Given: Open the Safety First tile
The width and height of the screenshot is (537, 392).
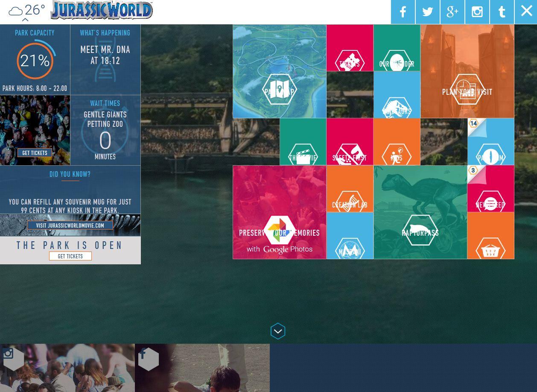Looking at the screenshot, I should click(x=350, y=142).
